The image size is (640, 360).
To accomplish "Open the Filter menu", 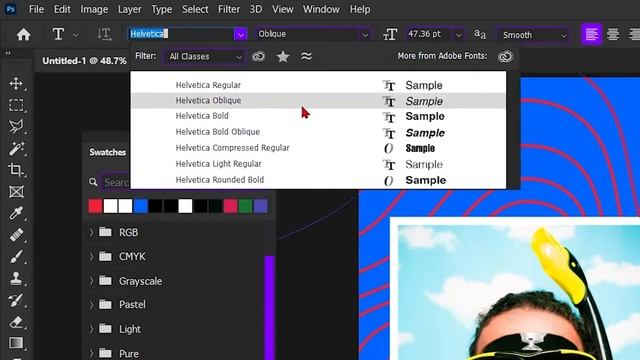I will click(x=229, y=9).
